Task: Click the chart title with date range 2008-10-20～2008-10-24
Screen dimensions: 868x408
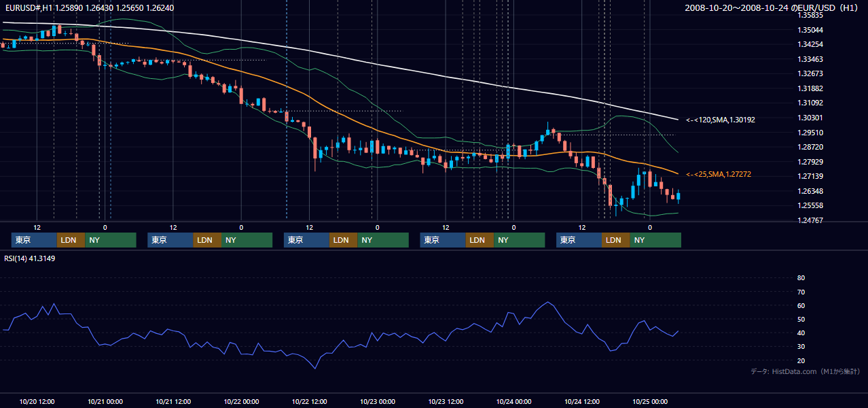Action: (772, 7)
